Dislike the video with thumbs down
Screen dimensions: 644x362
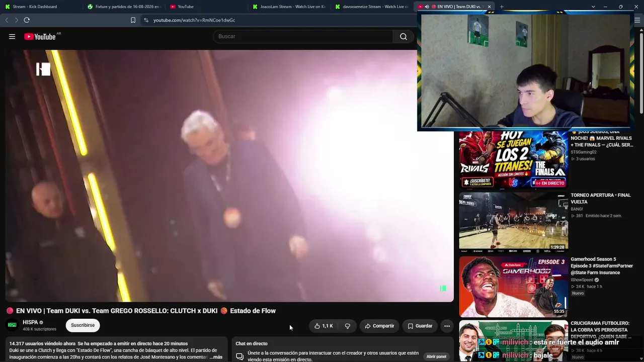coord(347,326)
